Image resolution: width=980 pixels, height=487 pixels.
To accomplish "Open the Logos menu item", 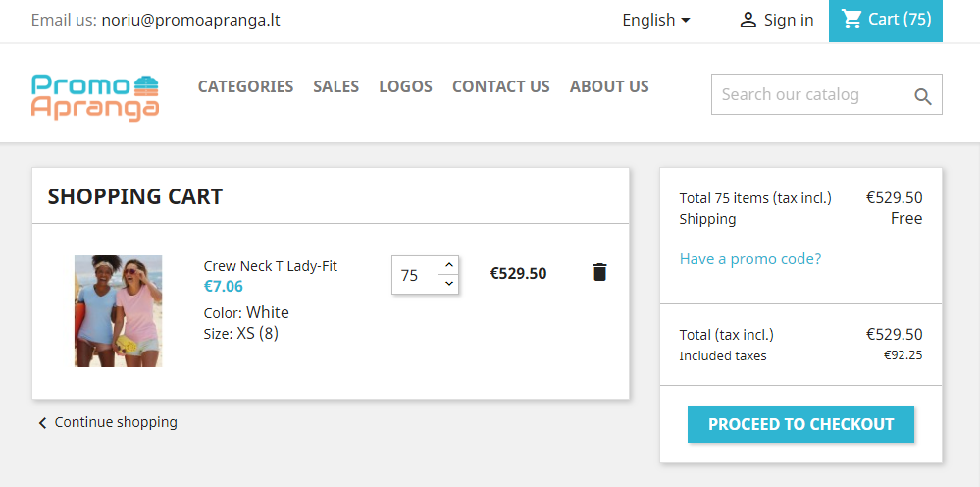I will [x=405, y=86].
